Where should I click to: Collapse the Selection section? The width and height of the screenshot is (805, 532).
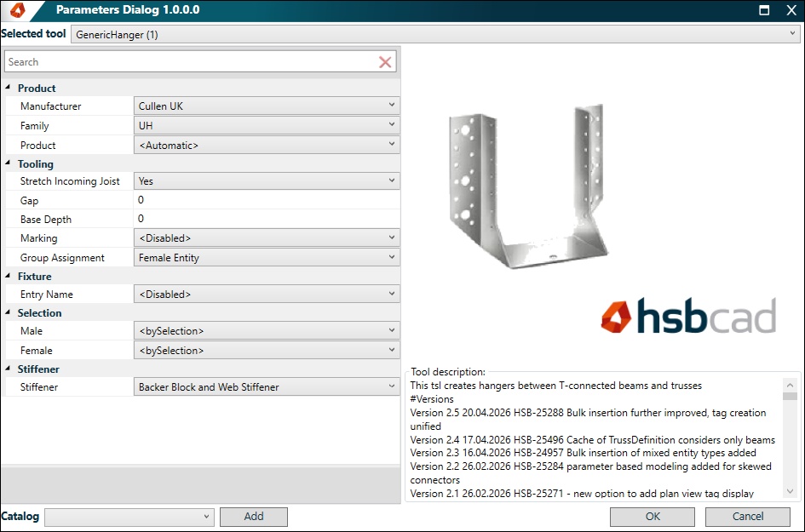9,312
